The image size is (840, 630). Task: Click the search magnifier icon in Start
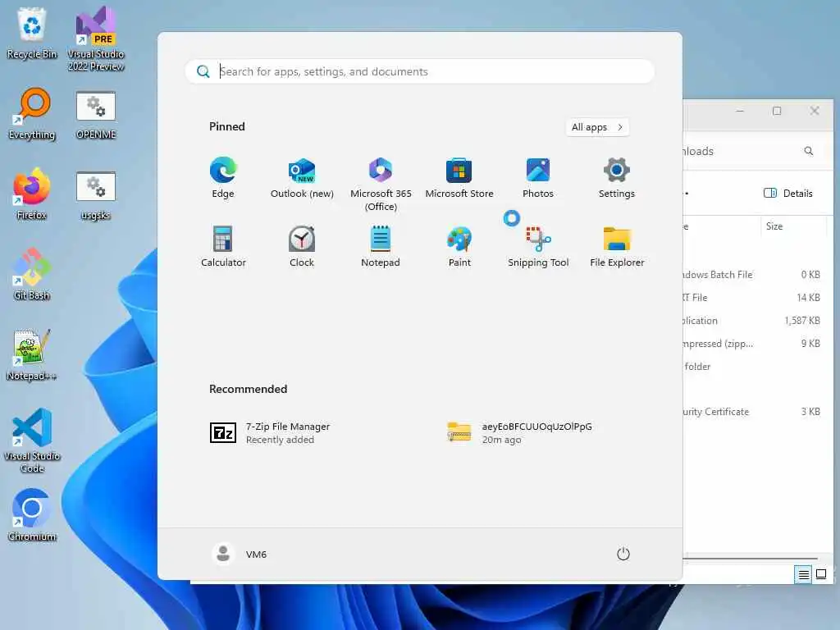pos(203,71)
